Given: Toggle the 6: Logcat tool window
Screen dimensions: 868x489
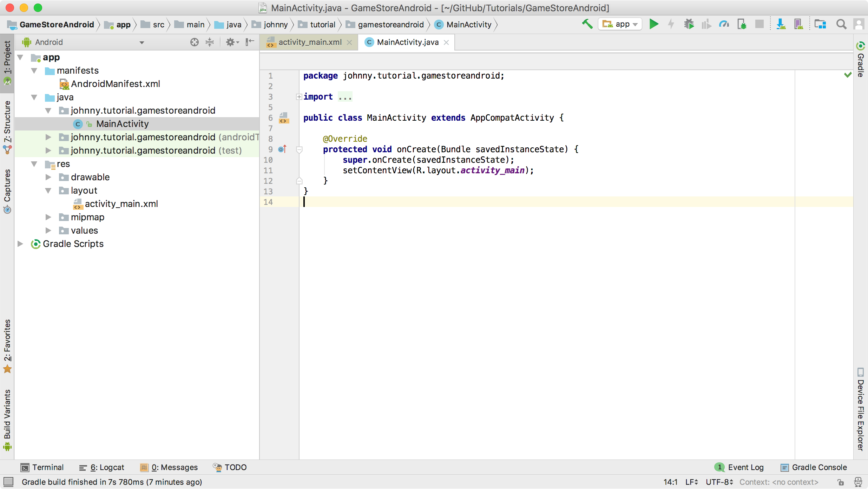Looking at the screenshot, I should point(101,467).
